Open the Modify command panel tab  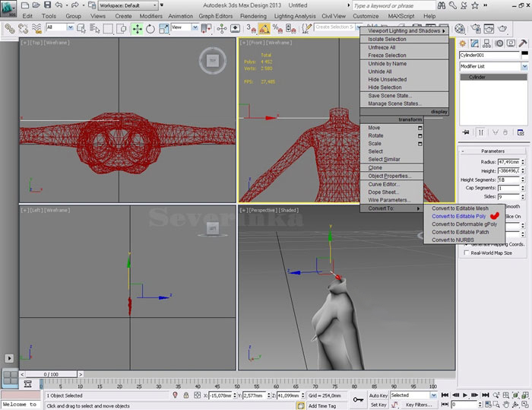473,43
